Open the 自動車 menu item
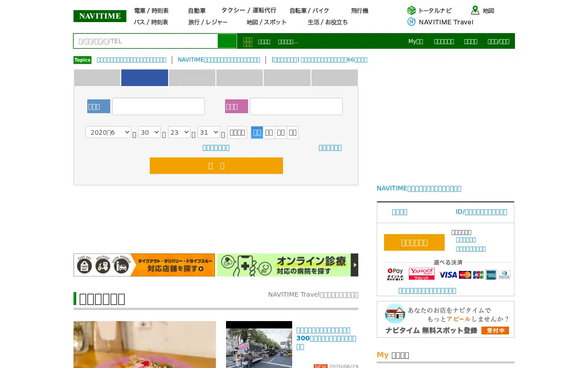 (197, 11)
